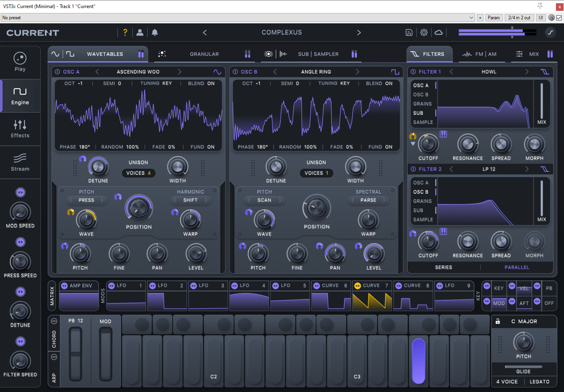
Task: Switch to the GRANULAR tab
Action: tap(204, 54)
